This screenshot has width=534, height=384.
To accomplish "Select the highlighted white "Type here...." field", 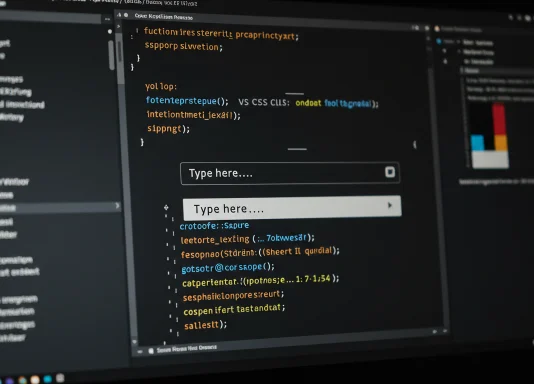I will click(x=292, y=208).
